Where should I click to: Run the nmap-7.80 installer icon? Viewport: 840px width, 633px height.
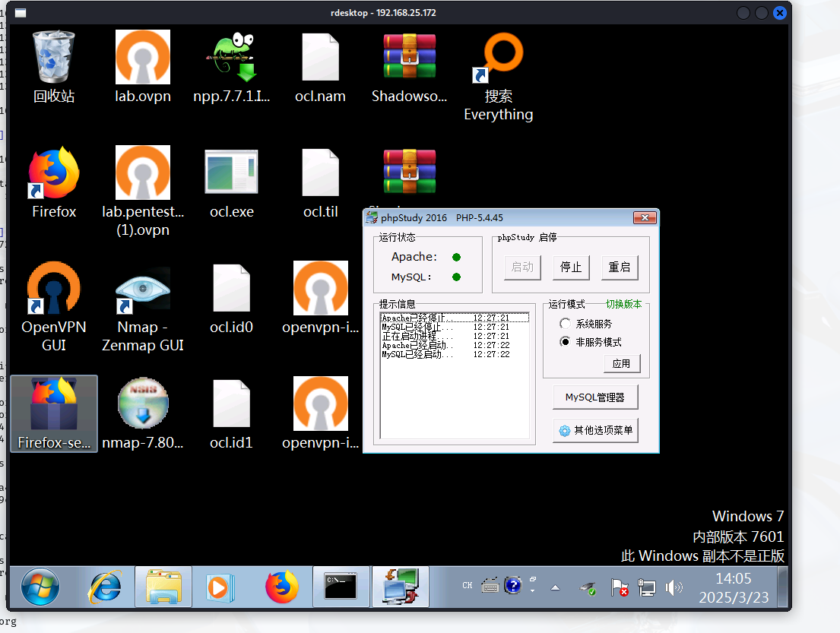[x=142, y=413]
